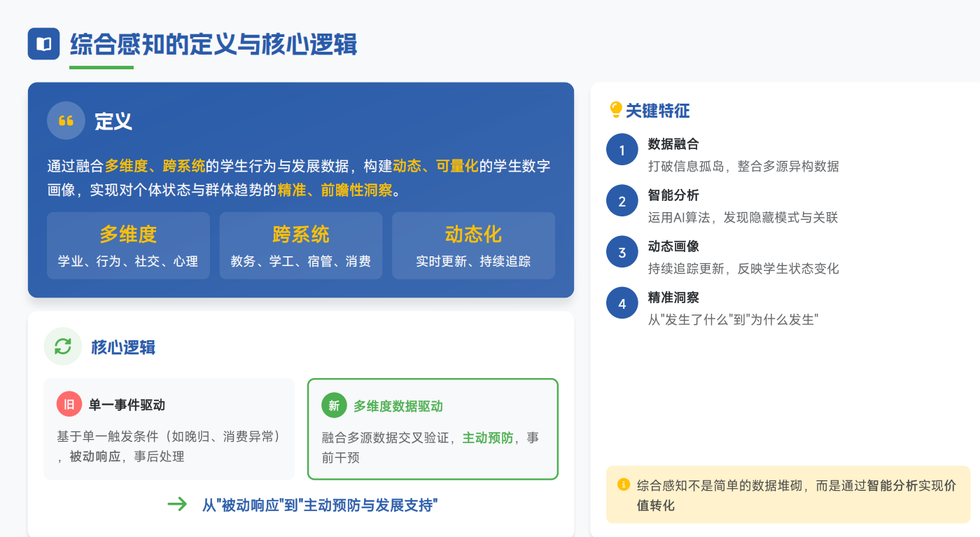Viewport: 980px width, 537px height.
Task: Select the number 3 circle for 动态画像
Action: (x=622, y=253)
